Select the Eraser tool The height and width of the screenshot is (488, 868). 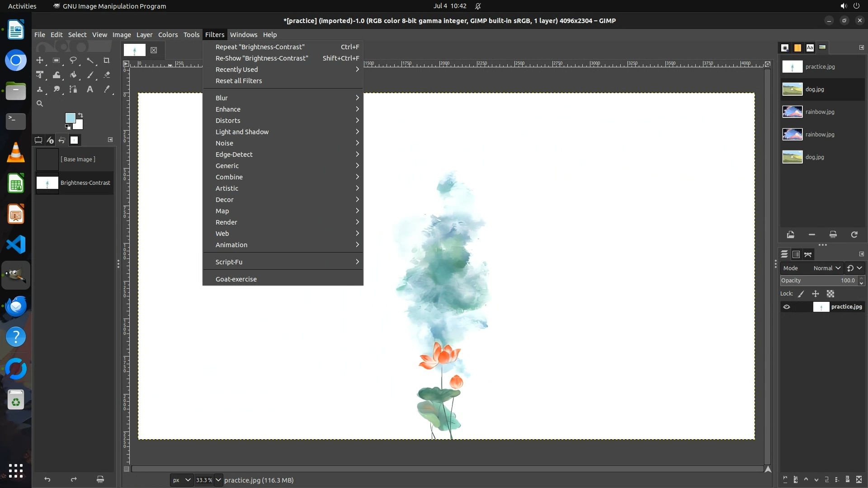coord(107,75)
